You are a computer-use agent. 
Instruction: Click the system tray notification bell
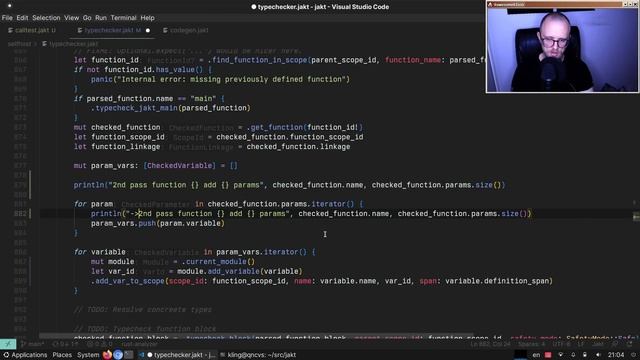pos(573,355)
